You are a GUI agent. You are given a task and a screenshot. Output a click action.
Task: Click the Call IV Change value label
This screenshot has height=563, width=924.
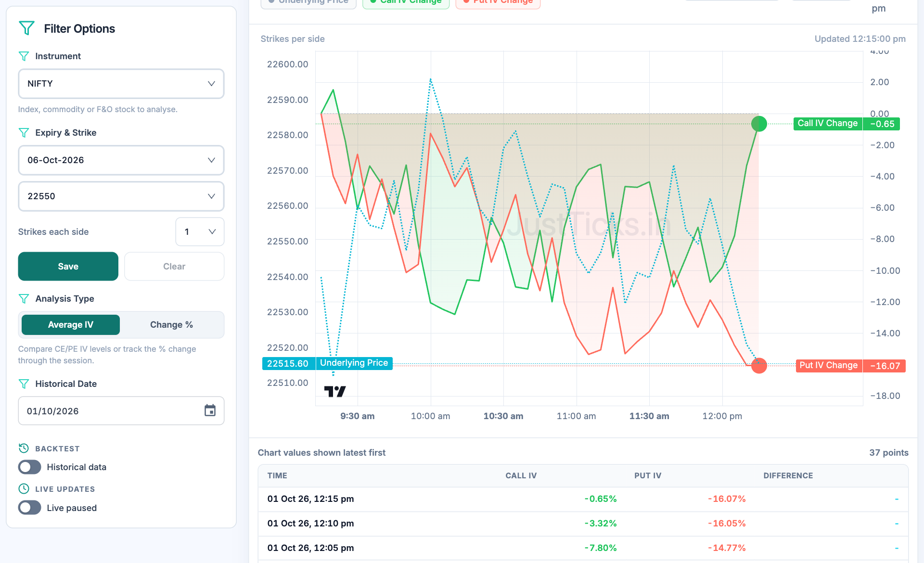847,124
